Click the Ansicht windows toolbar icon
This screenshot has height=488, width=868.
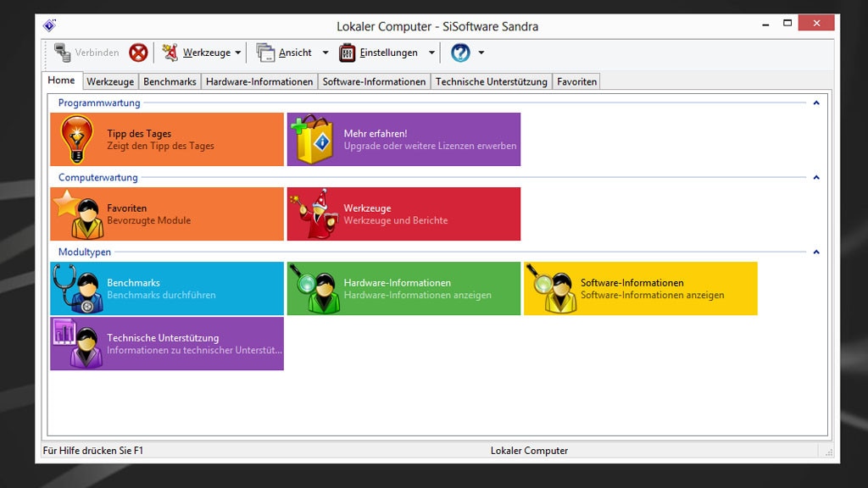tap(265, 53)
